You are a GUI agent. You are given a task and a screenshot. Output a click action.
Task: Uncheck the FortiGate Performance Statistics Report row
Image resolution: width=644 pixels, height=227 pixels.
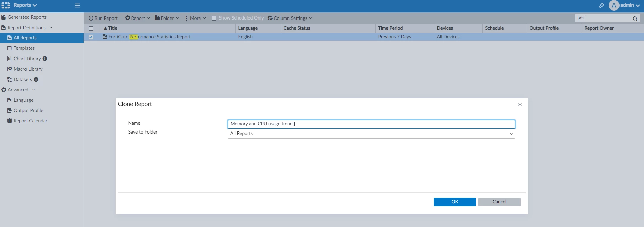tap(91, 37)
